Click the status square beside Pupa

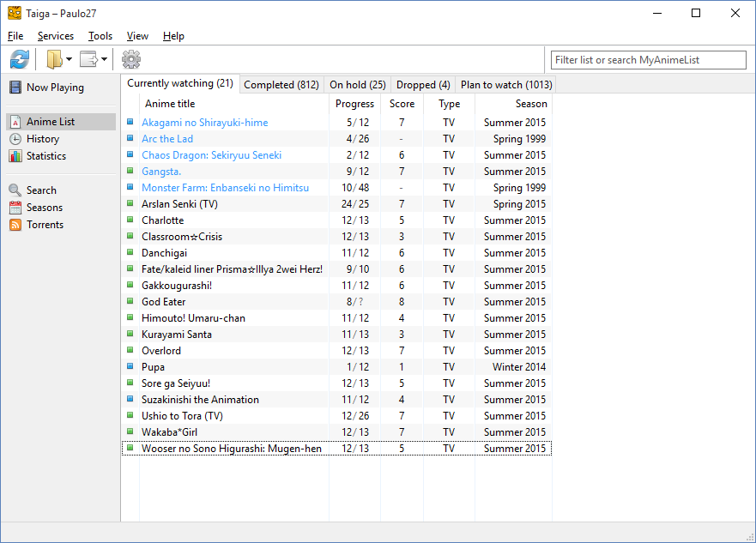(130, 366)
